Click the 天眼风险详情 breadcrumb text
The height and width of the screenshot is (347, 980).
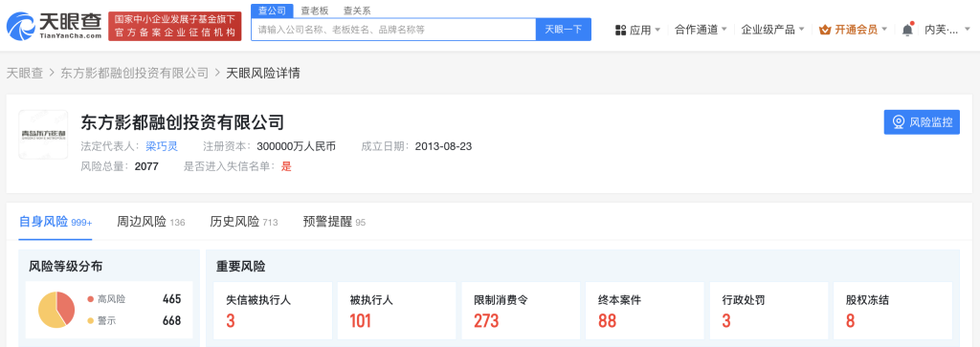262,73
